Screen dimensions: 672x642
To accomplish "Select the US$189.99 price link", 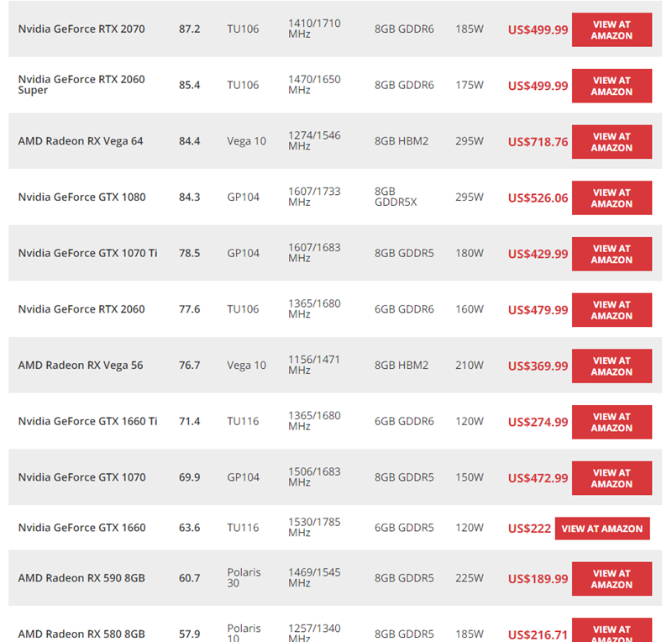I will [538, 579].
